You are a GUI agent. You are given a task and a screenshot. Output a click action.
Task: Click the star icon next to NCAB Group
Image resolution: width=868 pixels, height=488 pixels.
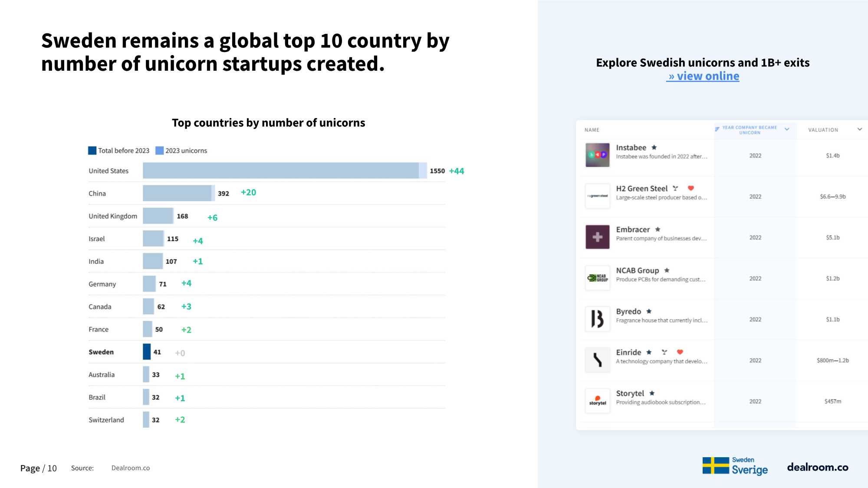[667, 270]
